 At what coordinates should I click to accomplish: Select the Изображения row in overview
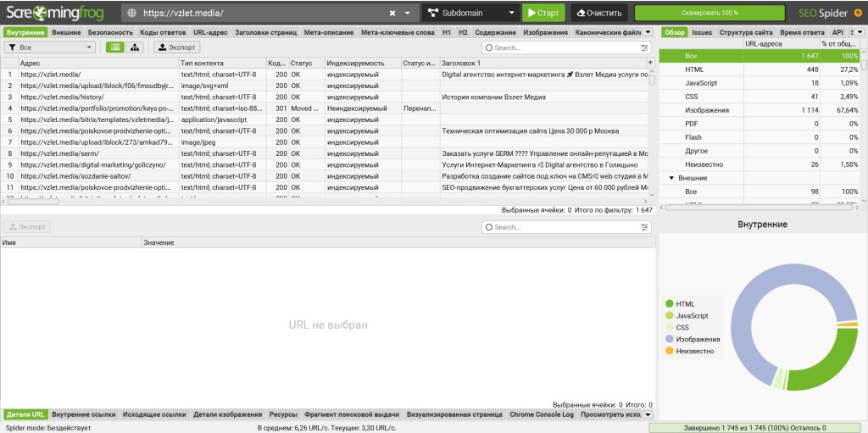[760, 110]
